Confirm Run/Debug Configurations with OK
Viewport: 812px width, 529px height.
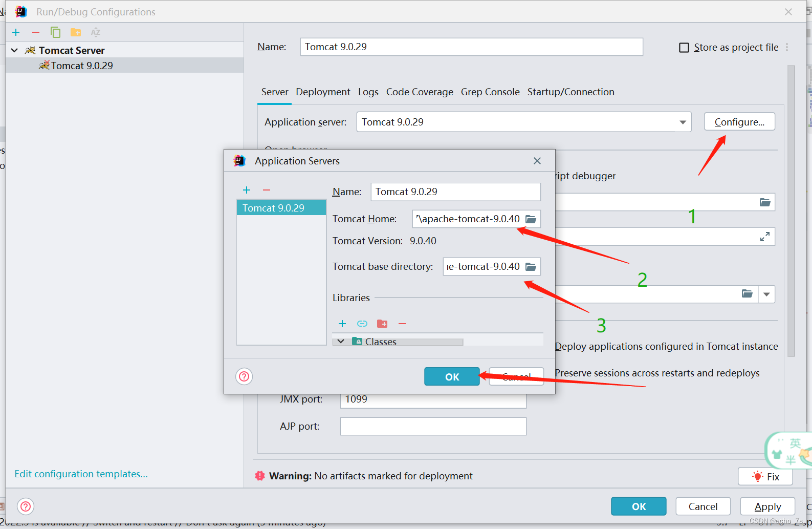tap(639, 506)
